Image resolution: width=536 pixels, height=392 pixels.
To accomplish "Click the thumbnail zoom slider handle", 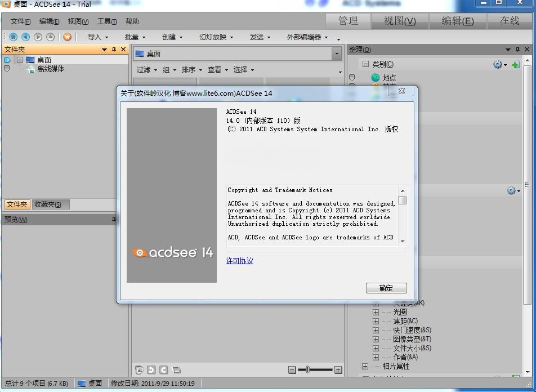I will (307, 369).
